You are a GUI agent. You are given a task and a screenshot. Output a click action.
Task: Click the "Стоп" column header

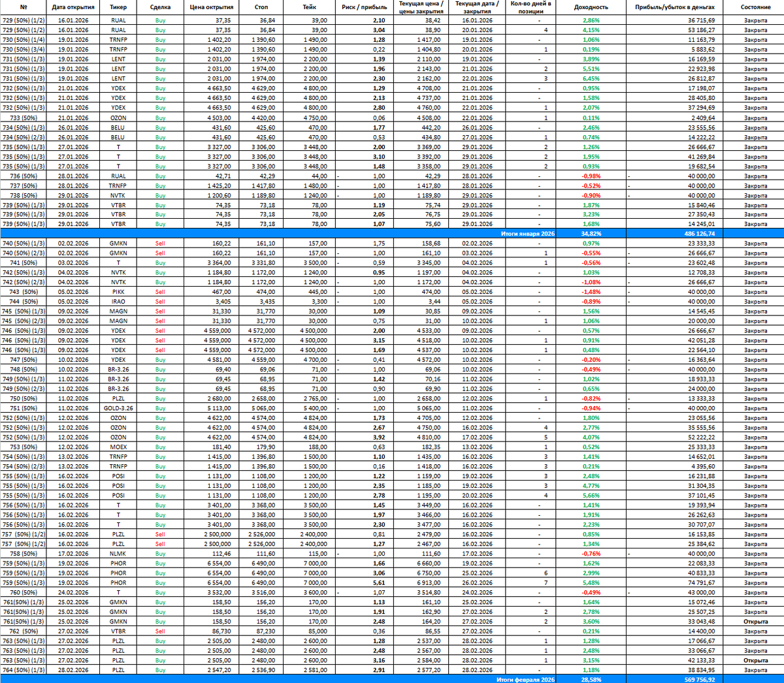coord(261,7)
